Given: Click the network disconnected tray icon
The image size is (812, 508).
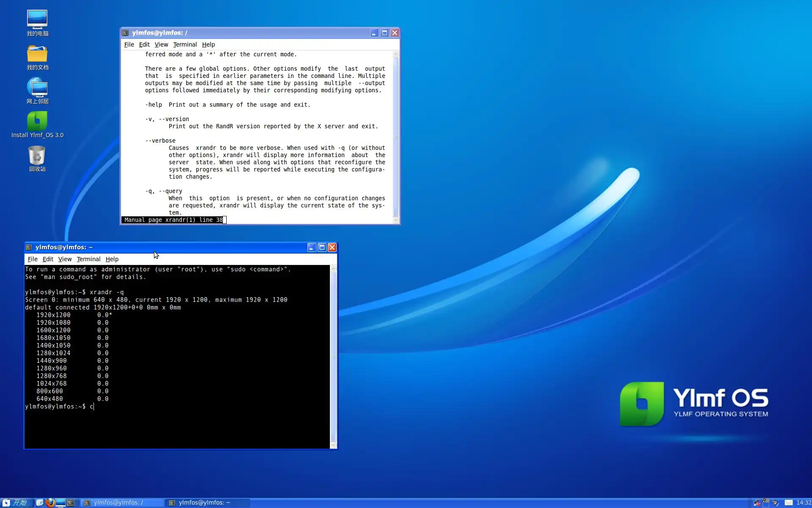Looking at the screenshot, I should [x=757, y=503].
